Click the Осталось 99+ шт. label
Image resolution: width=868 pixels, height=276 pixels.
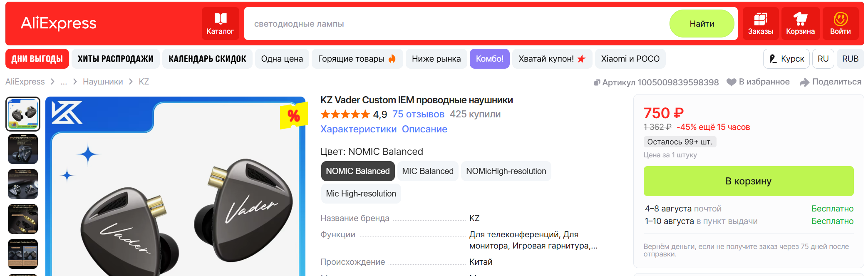click(680, 142)
